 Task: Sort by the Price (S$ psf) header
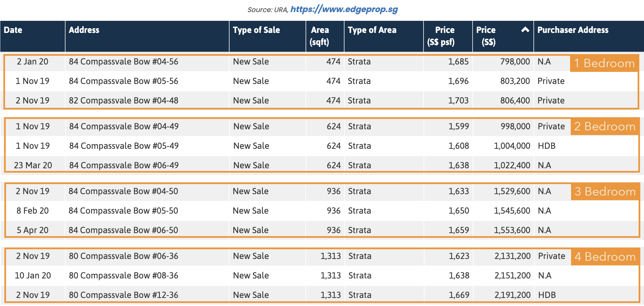[x=448, y=36]
